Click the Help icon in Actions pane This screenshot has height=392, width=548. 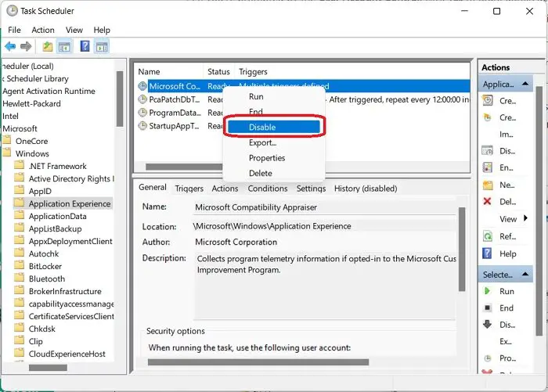point(487,254)
